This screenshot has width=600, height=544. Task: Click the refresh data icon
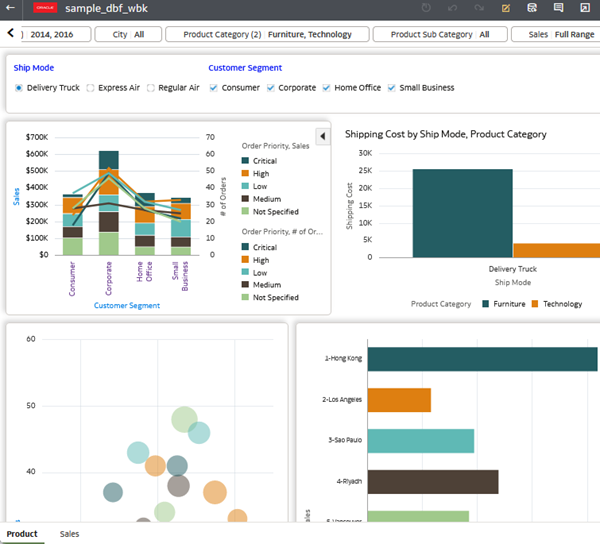tap(427, 8)
